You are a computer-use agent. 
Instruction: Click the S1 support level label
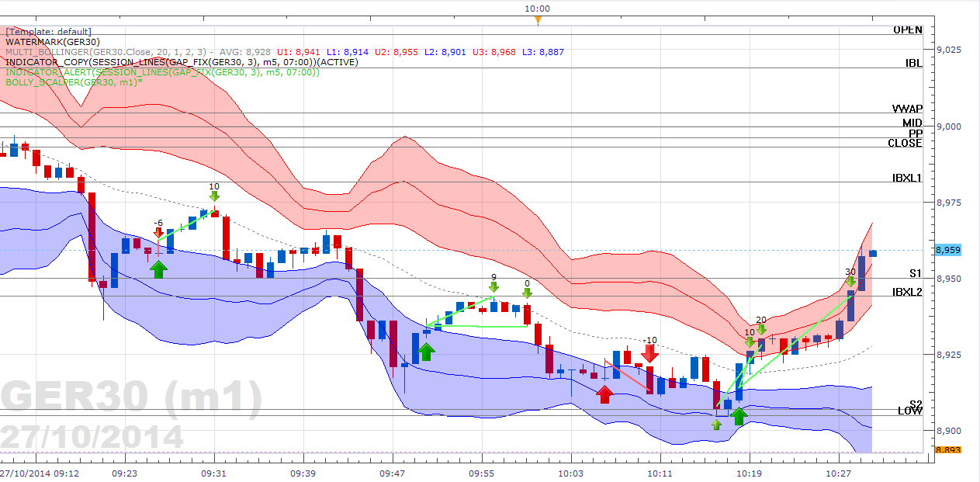[x=916, y=274]
